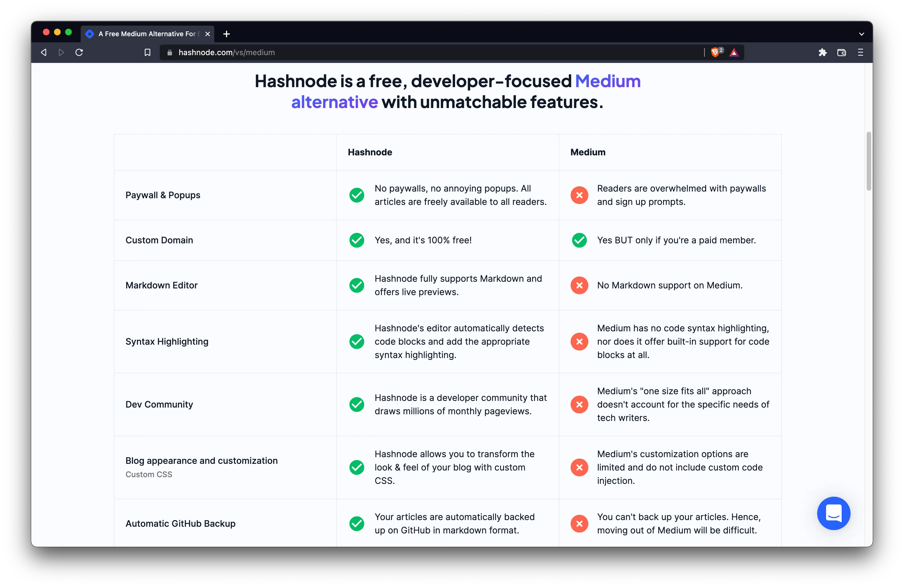Expand the tab list chevron dropdown

coord(861,34)
